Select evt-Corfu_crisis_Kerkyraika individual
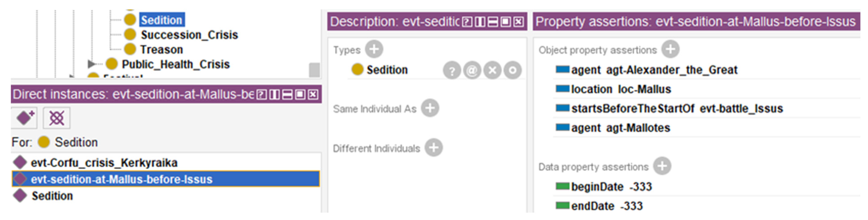 coord(104,163)
